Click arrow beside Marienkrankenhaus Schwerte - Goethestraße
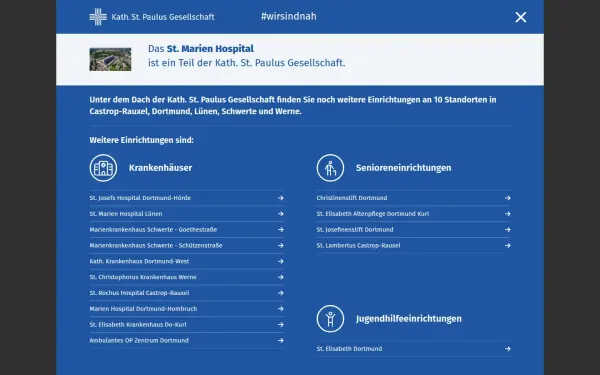This screenshot has height=375, width=600. coord(280,230)
